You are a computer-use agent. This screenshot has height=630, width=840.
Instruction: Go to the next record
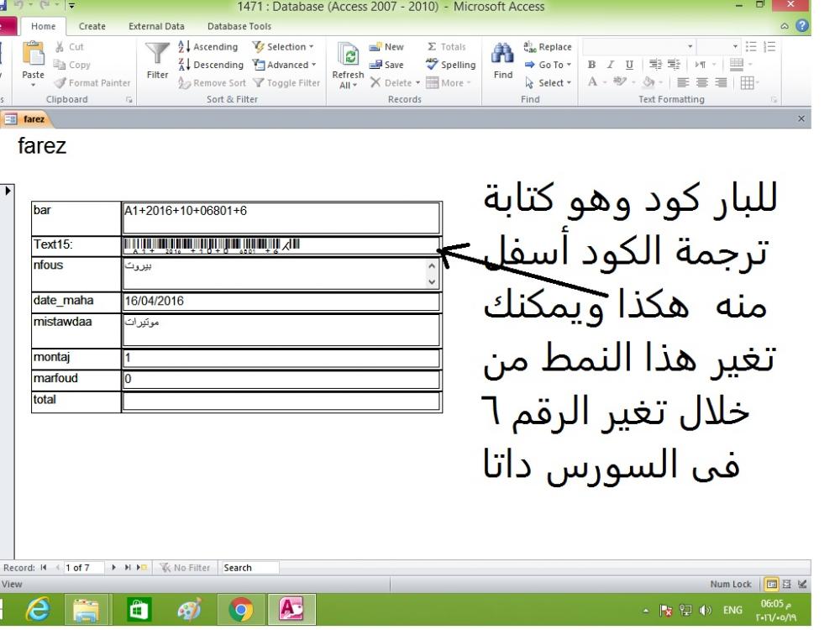113,567
